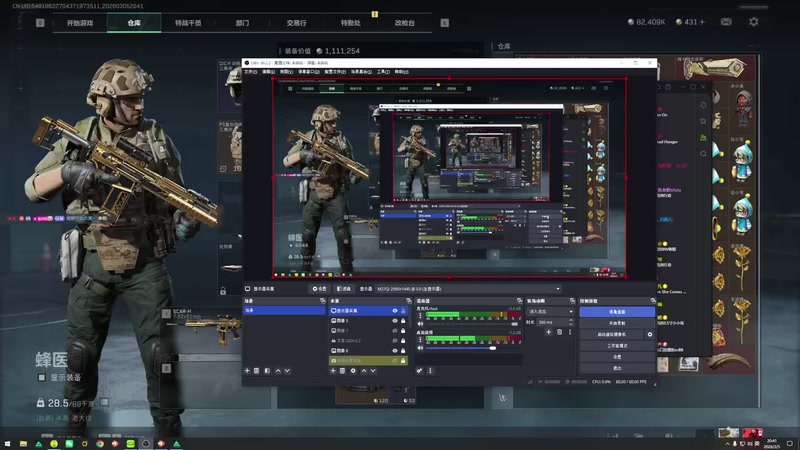Hide the 图像 5 source with eye

395,320
